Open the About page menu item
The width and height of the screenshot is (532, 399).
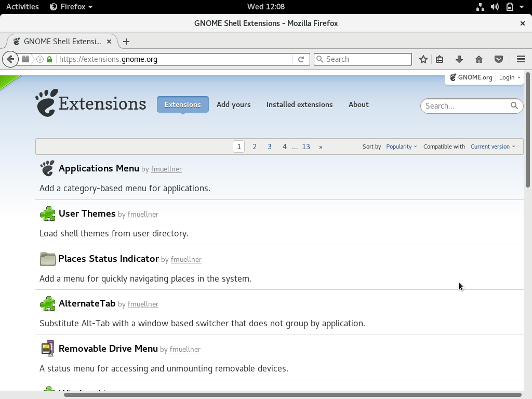[358, 104]
